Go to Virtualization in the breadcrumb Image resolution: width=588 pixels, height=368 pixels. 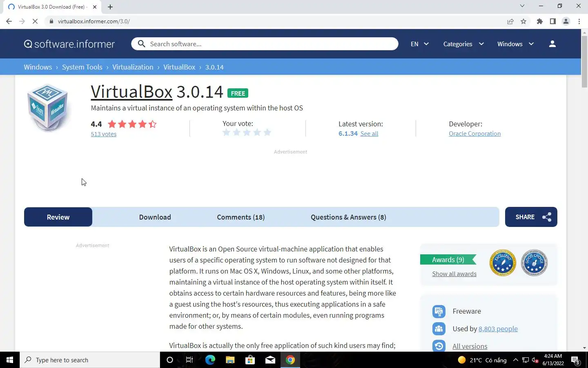[133, 67]
